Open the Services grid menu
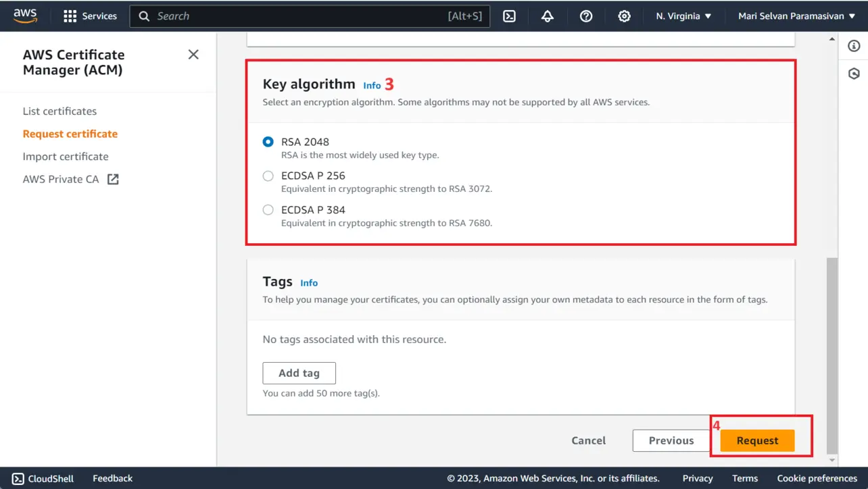868x489 pixels. pos(90,16)
